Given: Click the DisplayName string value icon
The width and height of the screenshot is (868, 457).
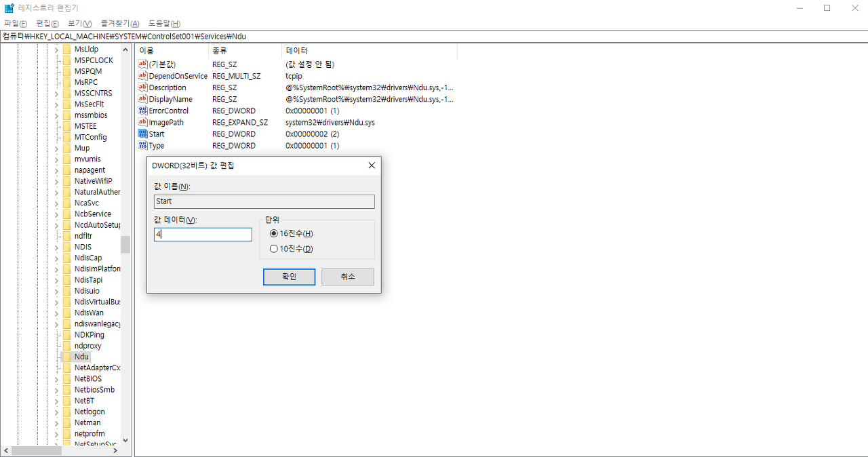Looking at the screenshot, I should tap(142, 99).
